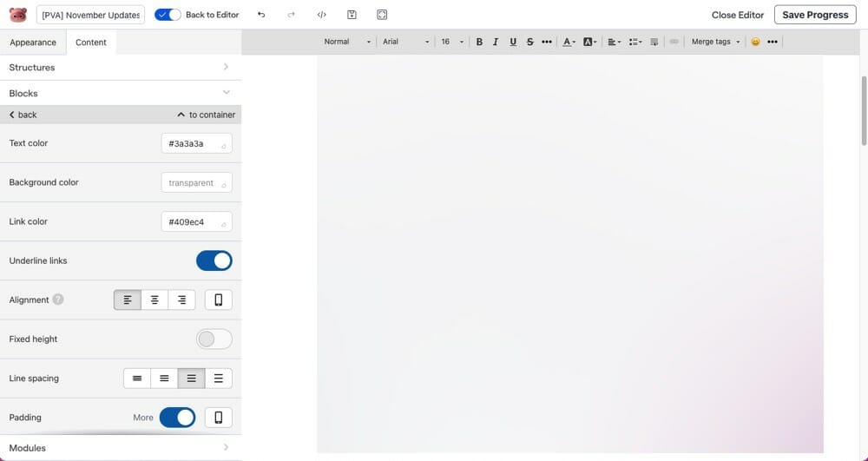Expand the Structures section

click(x=121, y=67)
